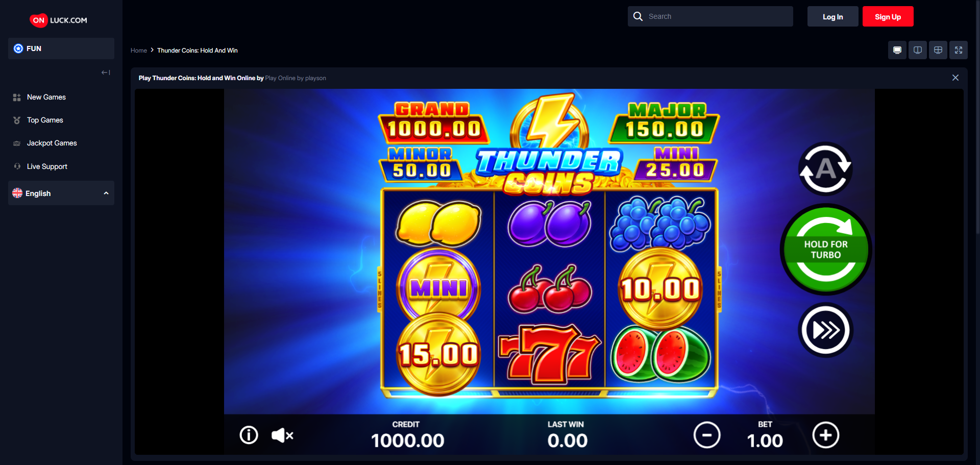Collapse the sidebar with the arrow icon
The width and height of the screenshot is (980, 465).
click(106, 72)
